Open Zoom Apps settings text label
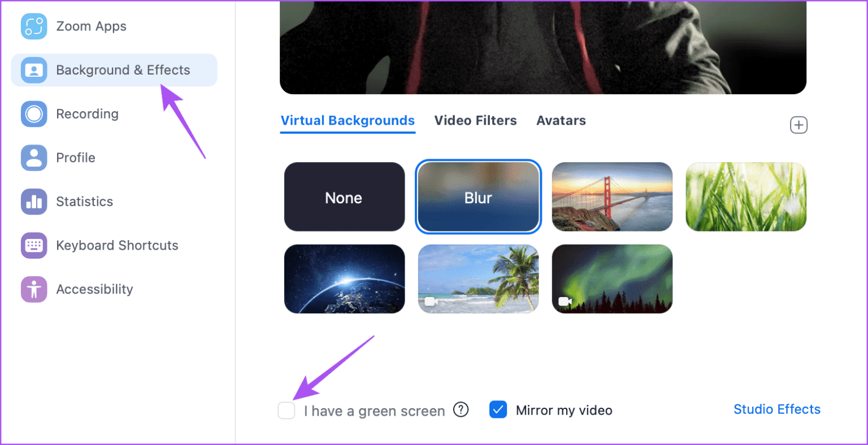This screenshot has height=445, width=868. 91,27
